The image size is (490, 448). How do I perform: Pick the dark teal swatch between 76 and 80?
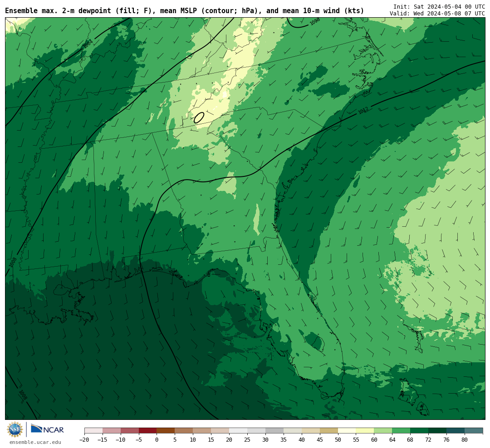coord(456,431)
